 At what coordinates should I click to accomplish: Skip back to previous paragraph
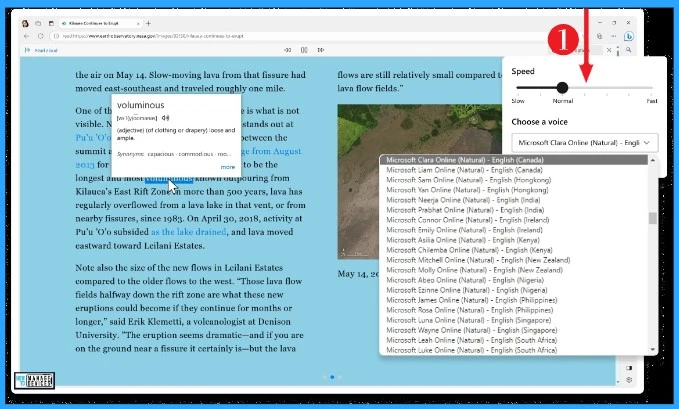pos(288,50)
